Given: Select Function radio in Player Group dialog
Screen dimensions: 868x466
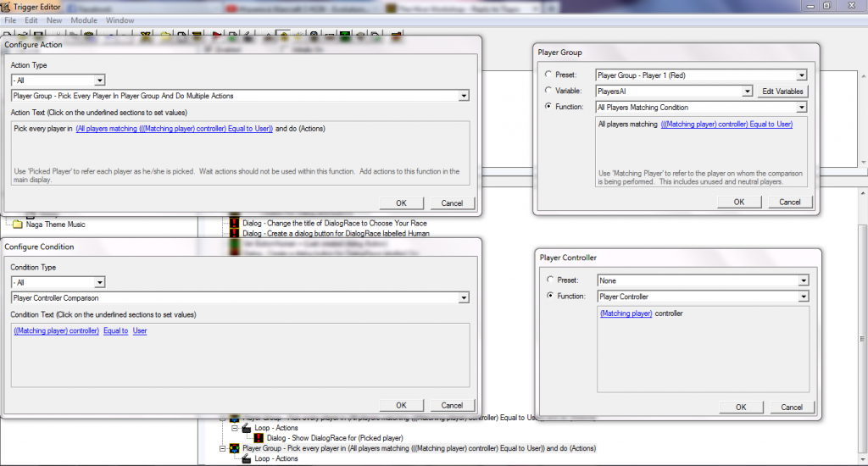Looking at the screenshot, I should [x=548, y=106].
